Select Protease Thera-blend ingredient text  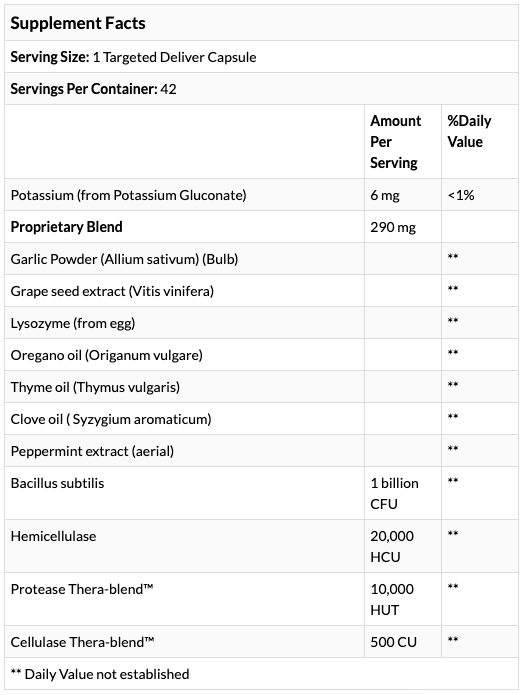coord(82,589)
